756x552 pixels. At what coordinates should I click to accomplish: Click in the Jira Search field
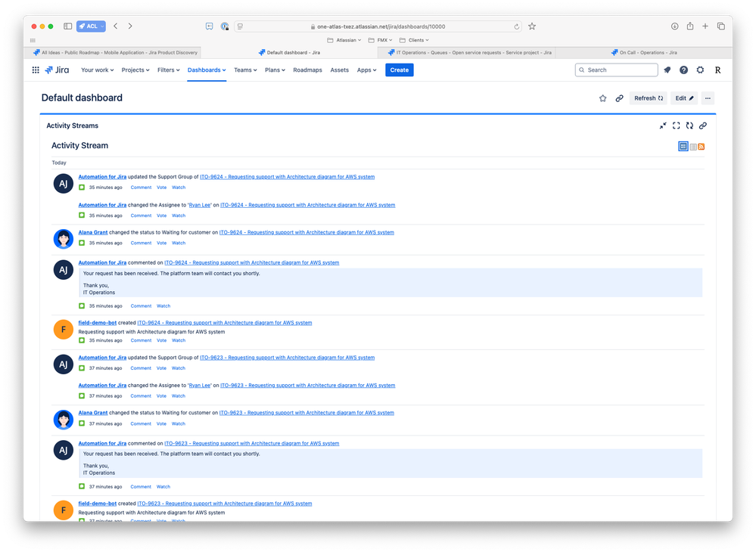click(x=616, y=70)
